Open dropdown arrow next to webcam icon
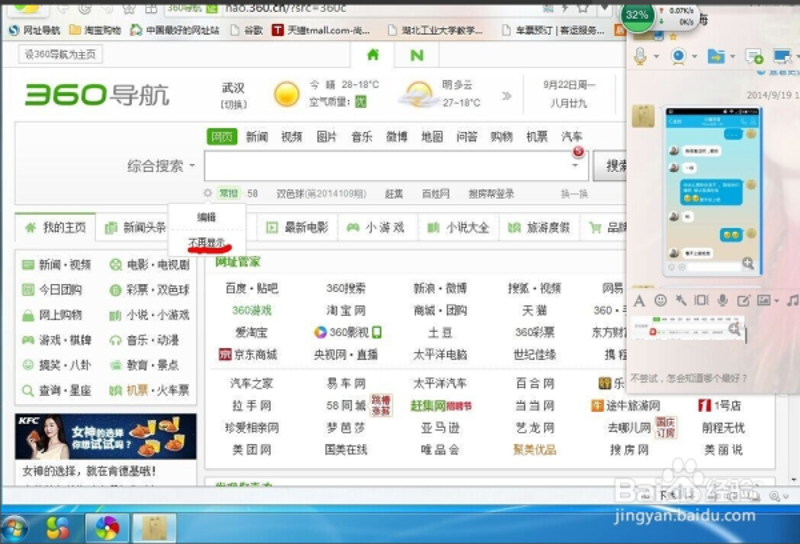 coord(694,57)
